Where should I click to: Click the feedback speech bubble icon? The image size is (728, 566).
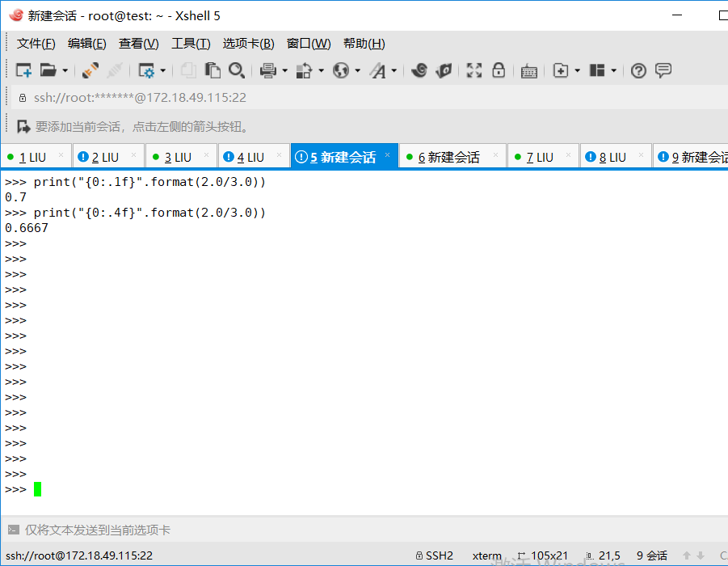[663, 70]
